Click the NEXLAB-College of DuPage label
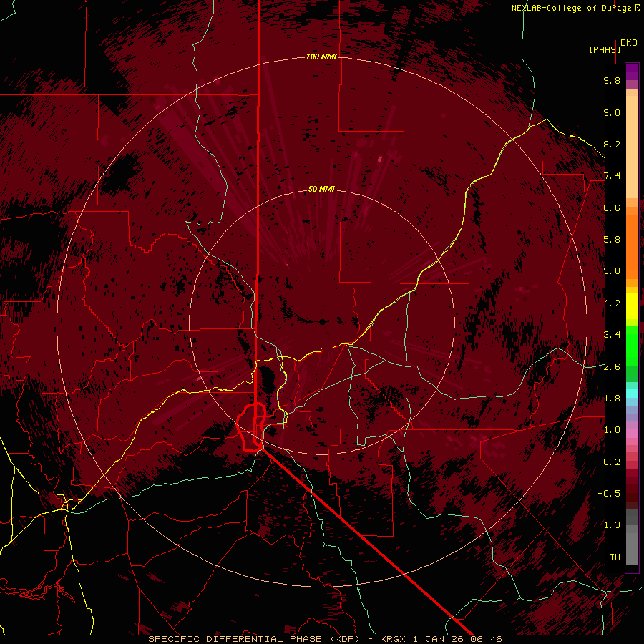 pyautogui.click(x=576, y=8)
